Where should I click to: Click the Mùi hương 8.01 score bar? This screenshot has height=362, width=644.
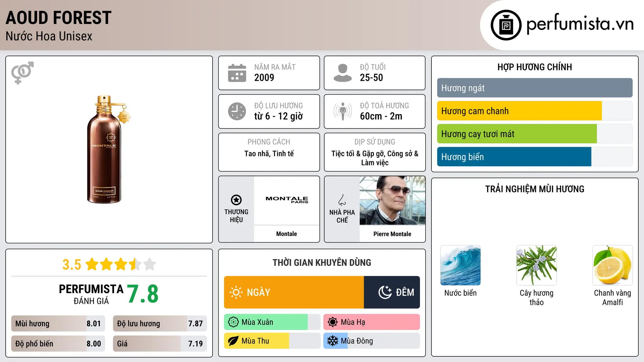(x=58, y=324)
